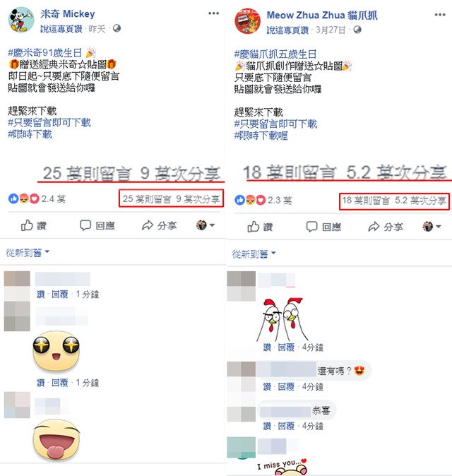Like the Mickey post with 讚 button
This screenshot has height=476, width=452.
tap(34, 225)
